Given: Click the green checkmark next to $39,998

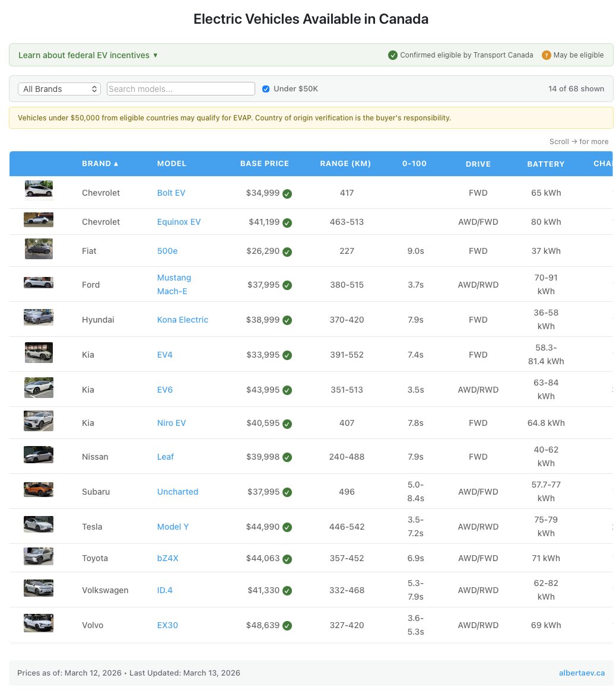Looking at the screenshot, I should [287, 457].
